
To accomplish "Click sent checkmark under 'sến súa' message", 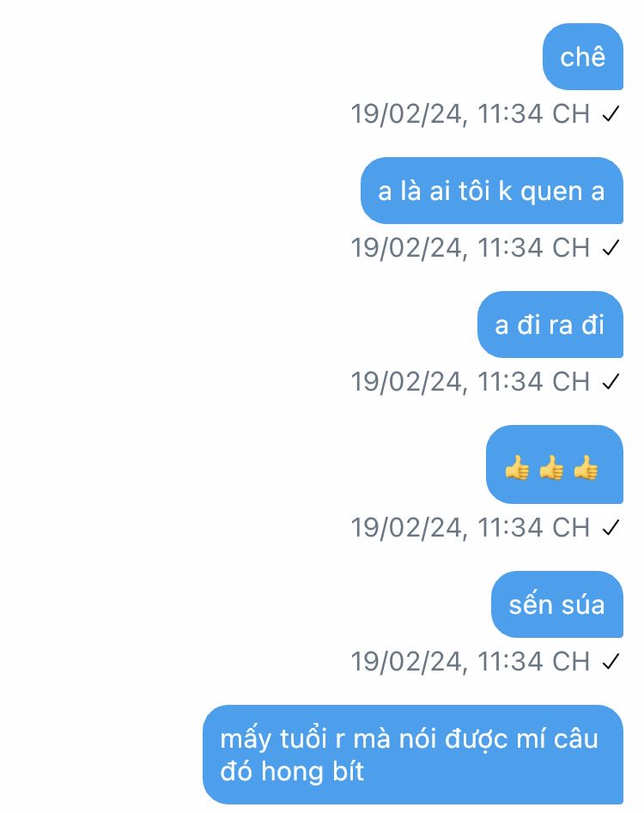I will click(x=611, y=662).
